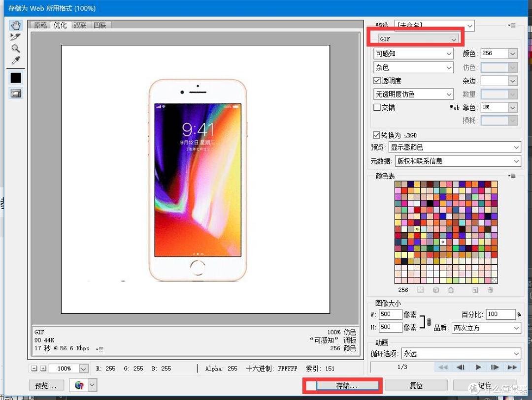Click the black swatch in color table

[x=430, y=203]
